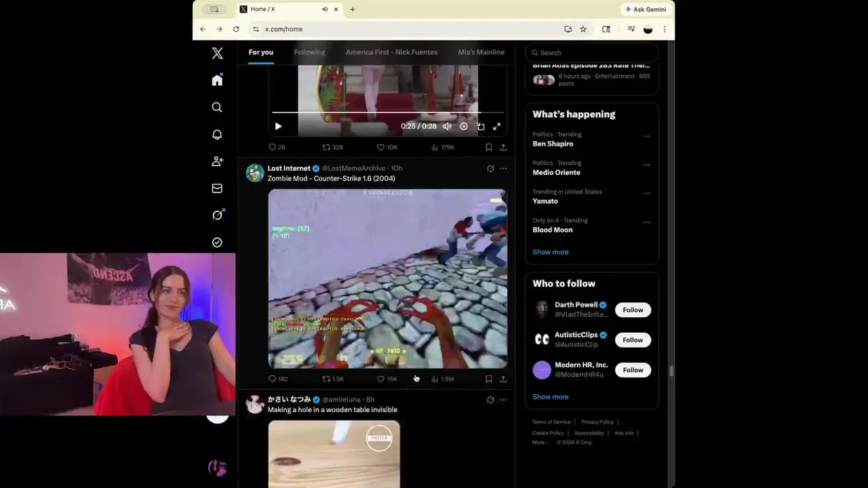Reload the page in Chrome

pos(236,29)
